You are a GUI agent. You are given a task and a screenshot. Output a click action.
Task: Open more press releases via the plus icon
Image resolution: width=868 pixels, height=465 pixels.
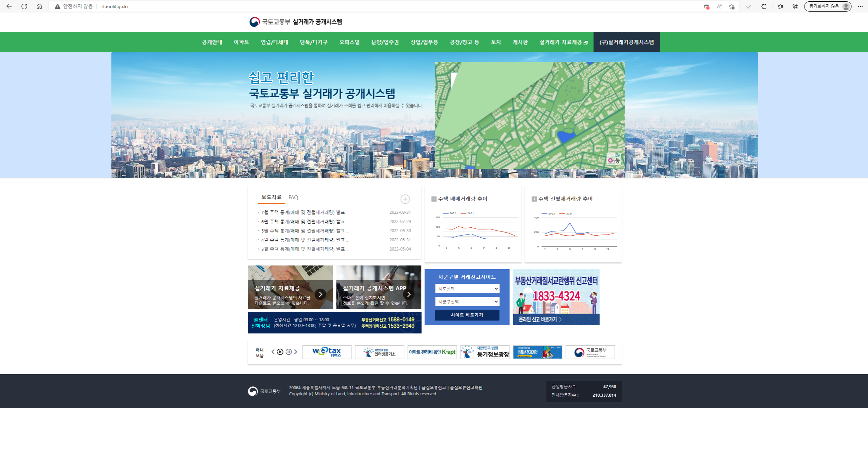(x=405, y=199)
